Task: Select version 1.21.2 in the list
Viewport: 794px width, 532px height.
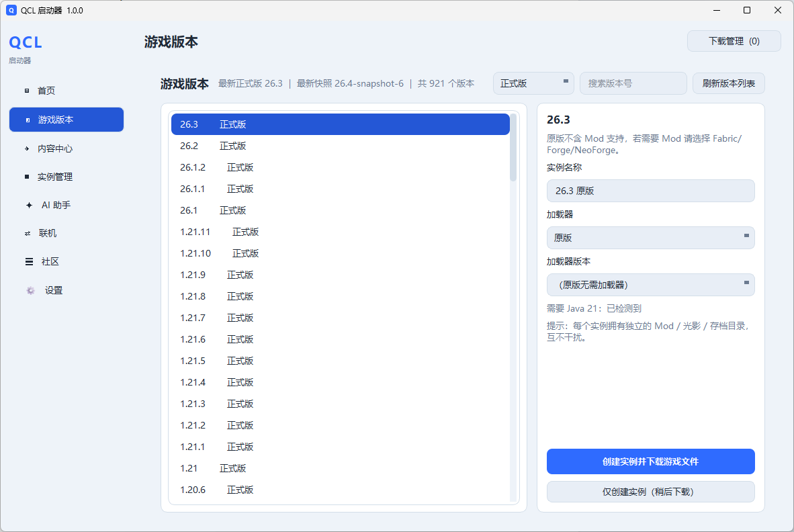Action: click(x=341, y=426)
